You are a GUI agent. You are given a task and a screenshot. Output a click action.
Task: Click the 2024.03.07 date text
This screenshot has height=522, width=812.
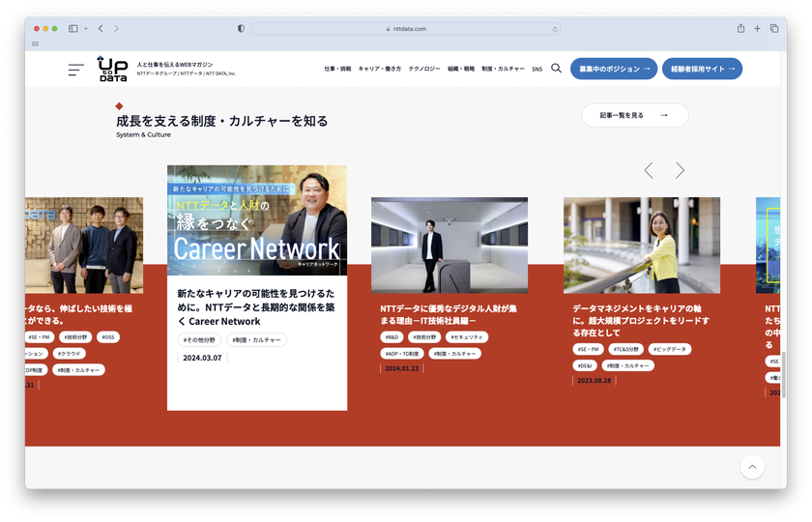(x=202, y=358)
